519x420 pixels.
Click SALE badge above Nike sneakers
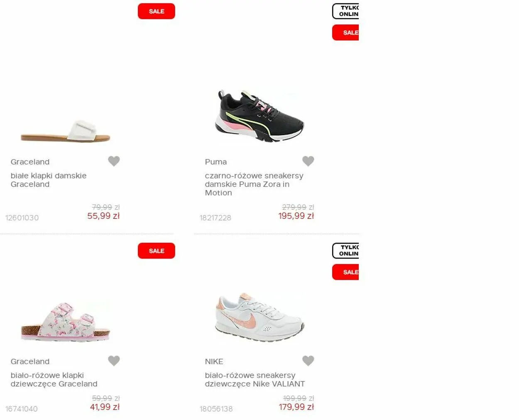click(x=345, y=272)
